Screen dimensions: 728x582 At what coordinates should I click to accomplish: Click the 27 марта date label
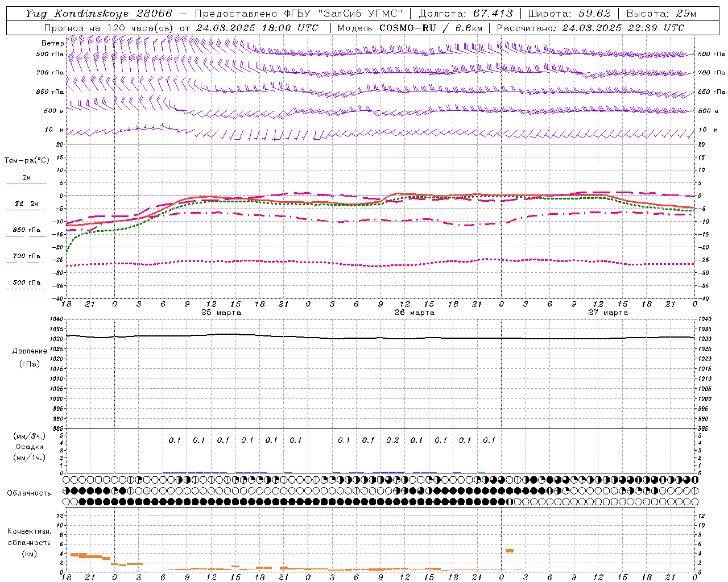(x=608, y=313)
